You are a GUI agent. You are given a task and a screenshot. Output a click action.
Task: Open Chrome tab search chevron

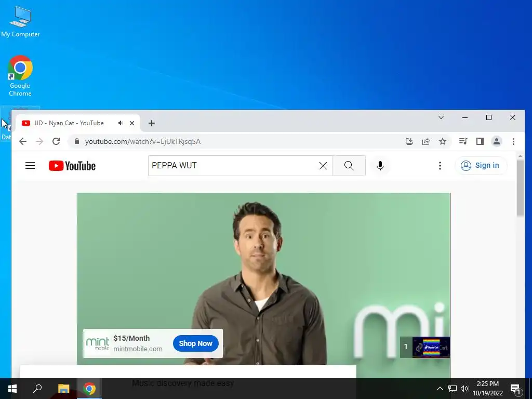[x=441, y=117]
